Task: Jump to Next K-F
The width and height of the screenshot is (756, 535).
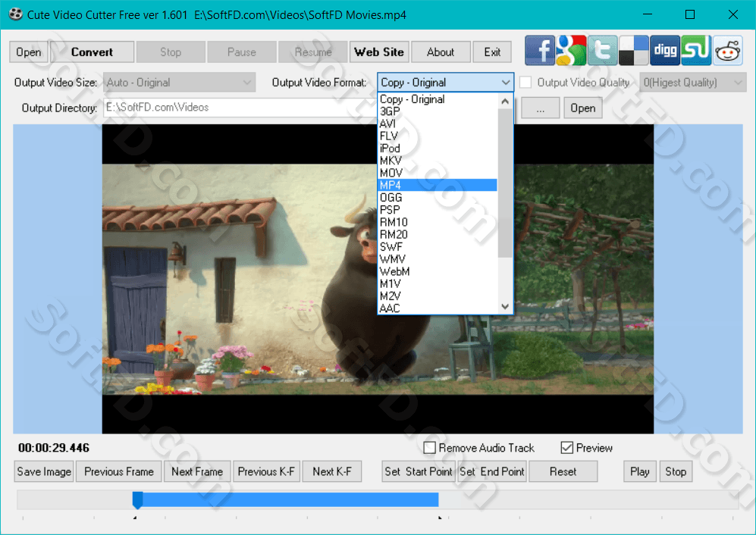Action: pyautogui.click(x=332, y=471)
